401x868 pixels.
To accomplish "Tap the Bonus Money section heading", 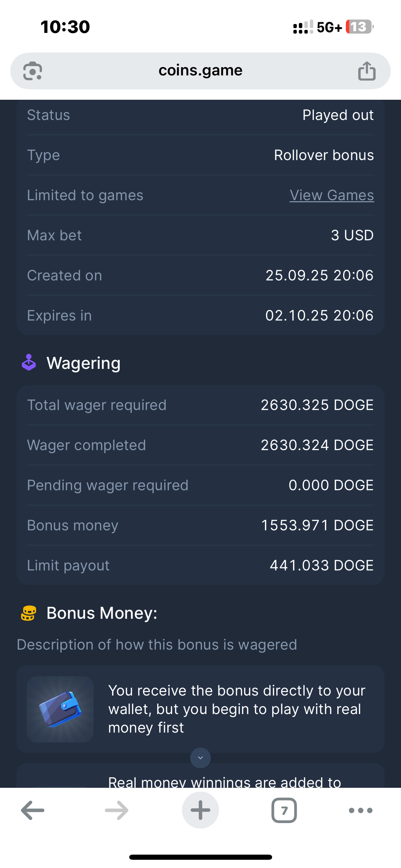I will click(x=102, y=613).
